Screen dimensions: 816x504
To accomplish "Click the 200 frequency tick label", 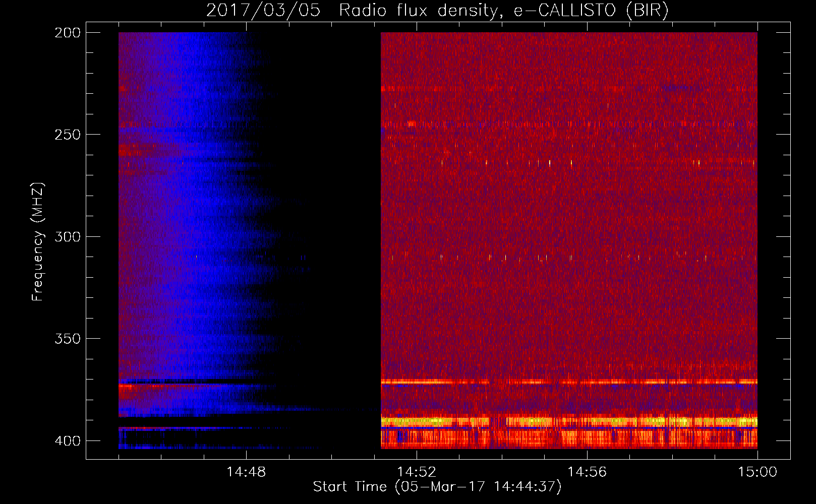I will click(68, 32).
